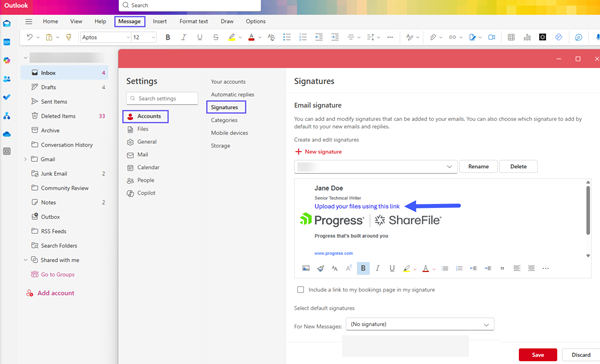
Task: Open To Do checkmark in app rail
Action: 7,97
